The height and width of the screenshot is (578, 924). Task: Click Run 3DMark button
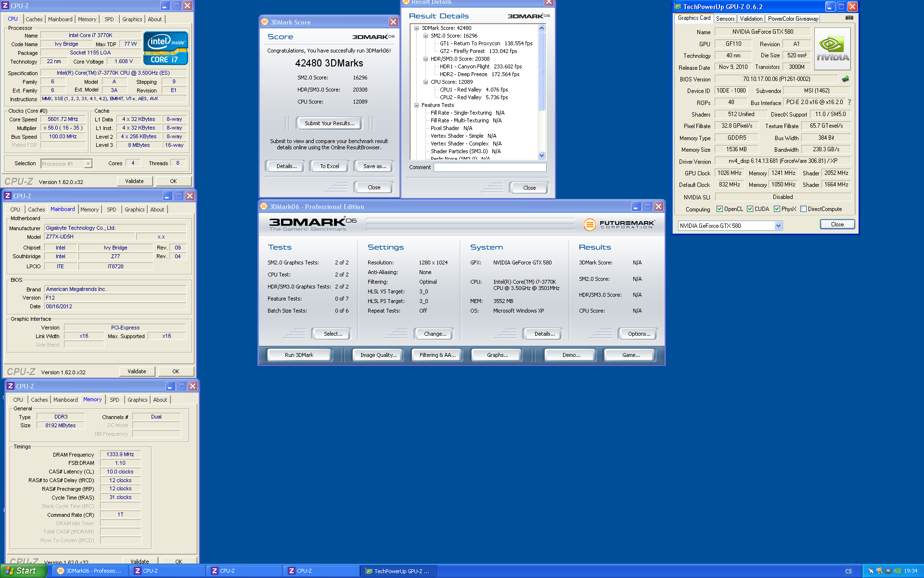299,355
